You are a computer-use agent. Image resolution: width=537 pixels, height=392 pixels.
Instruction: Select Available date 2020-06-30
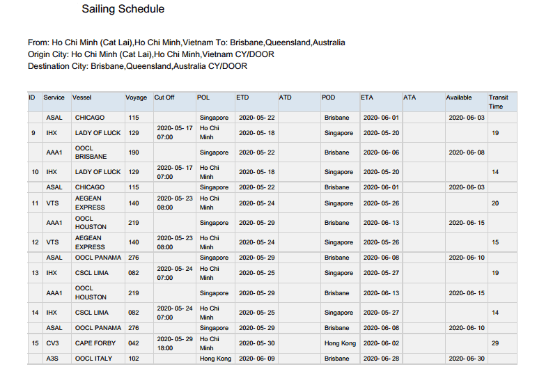pos(465,359)
